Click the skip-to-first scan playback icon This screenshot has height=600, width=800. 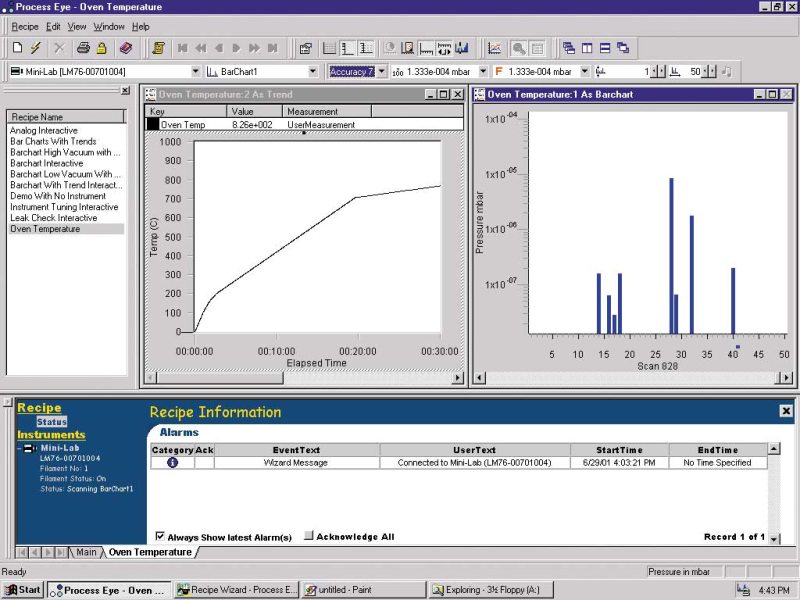click(x=183, y=45)
